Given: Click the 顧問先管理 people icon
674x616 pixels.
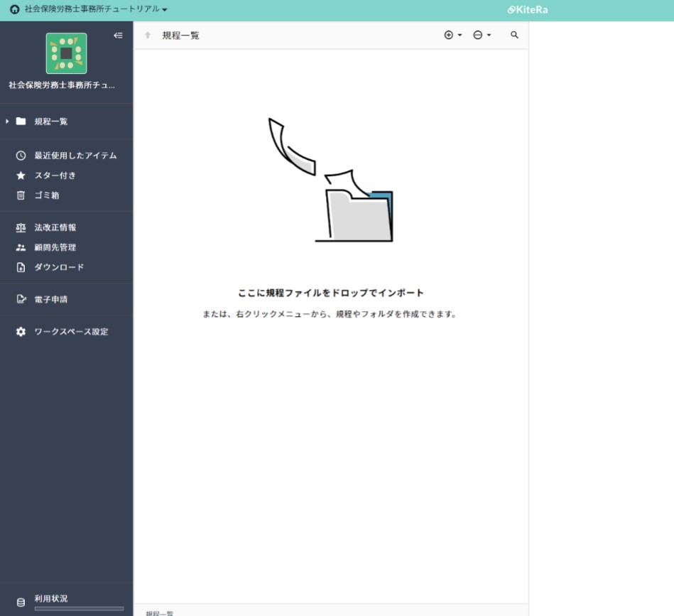Looking at the screenshot, I should [21, 247].
